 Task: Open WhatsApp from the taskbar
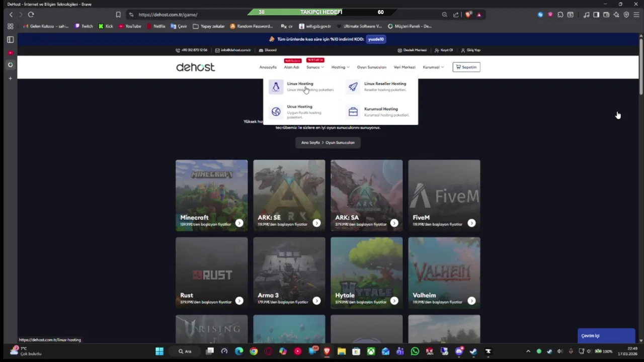(x=415, y=351)
